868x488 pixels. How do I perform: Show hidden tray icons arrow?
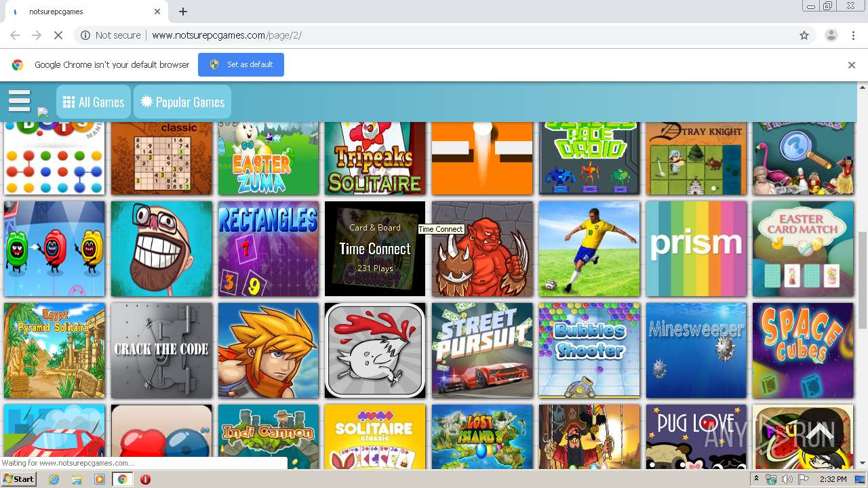[757, 479]
